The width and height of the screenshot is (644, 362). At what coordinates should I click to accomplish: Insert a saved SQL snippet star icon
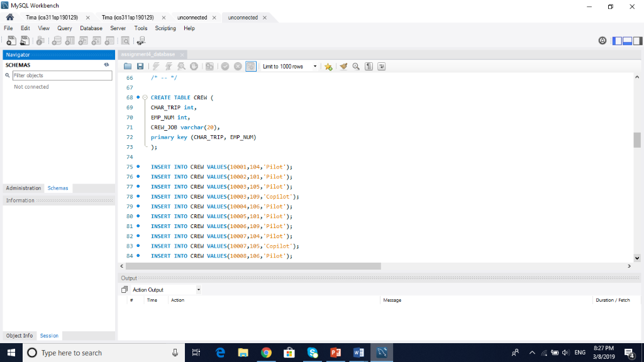(x=328, y=66)
